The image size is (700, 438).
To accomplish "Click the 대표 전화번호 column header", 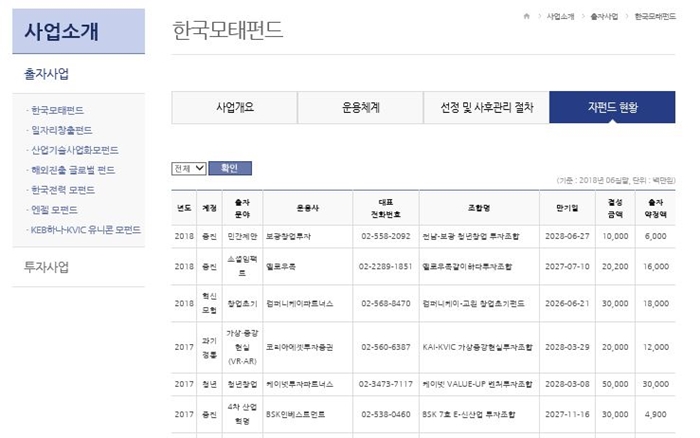I will click(x=386, y=208).
